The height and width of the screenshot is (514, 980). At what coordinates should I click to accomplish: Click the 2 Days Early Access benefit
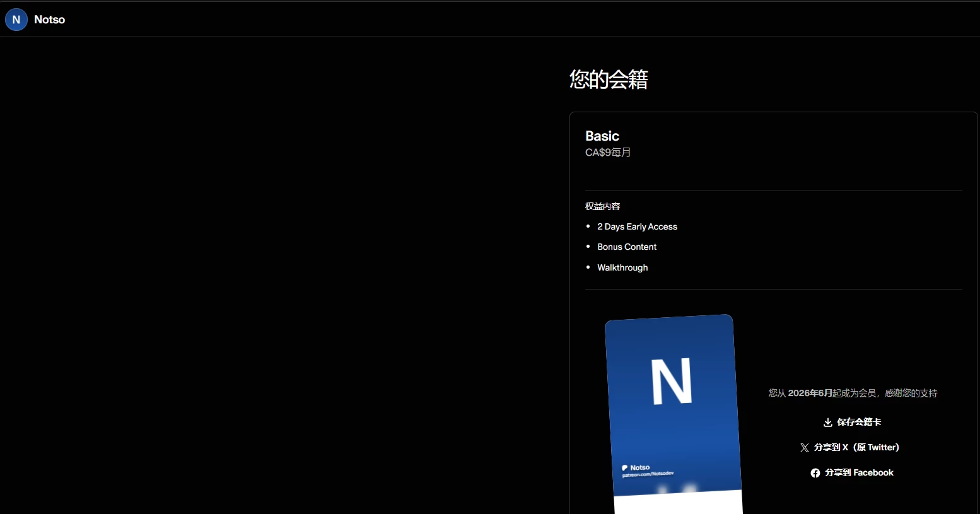[637, 226]
